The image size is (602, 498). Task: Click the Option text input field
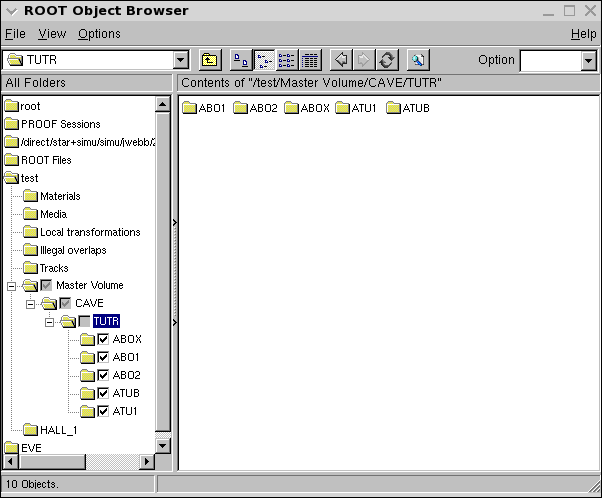551,60
